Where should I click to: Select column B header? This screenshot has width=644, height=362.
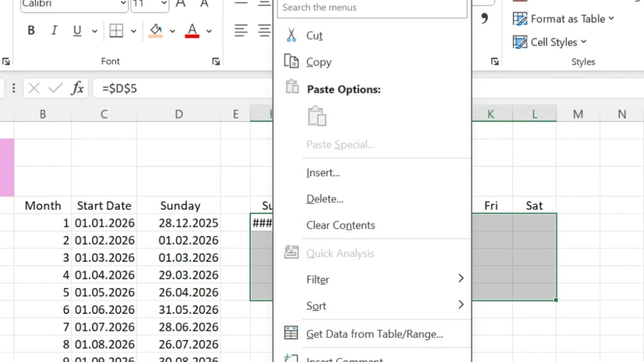[x=43, y=114]
